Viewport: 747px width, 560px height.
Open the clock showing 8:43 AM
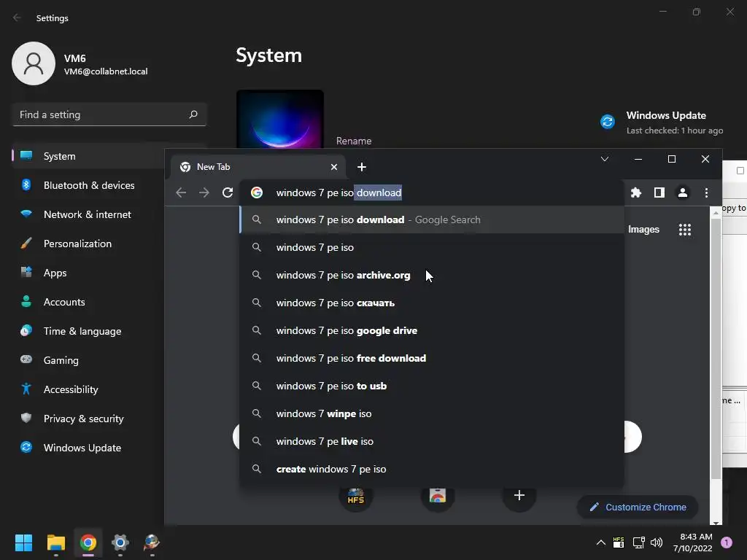coord(692,542)
